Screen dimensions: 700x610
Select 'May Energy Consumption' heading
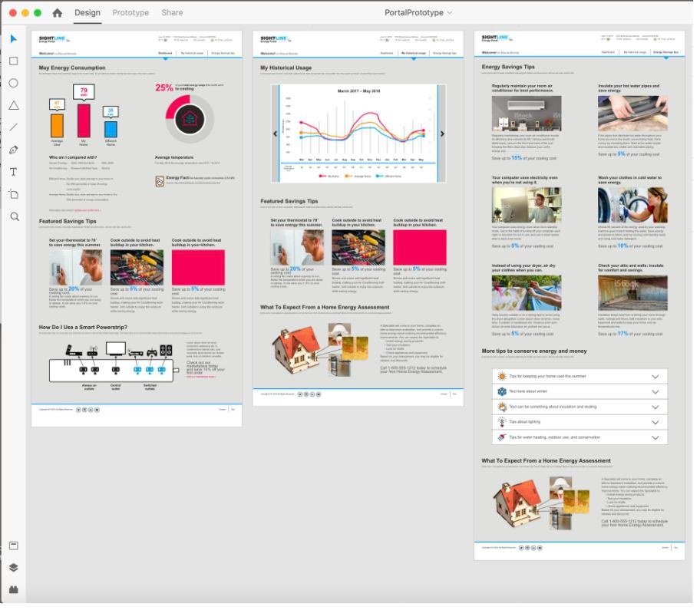point(73,68)
